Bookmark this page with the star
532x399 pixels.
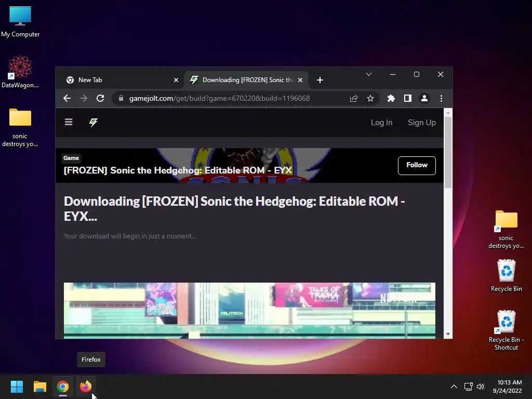[370, 98]
